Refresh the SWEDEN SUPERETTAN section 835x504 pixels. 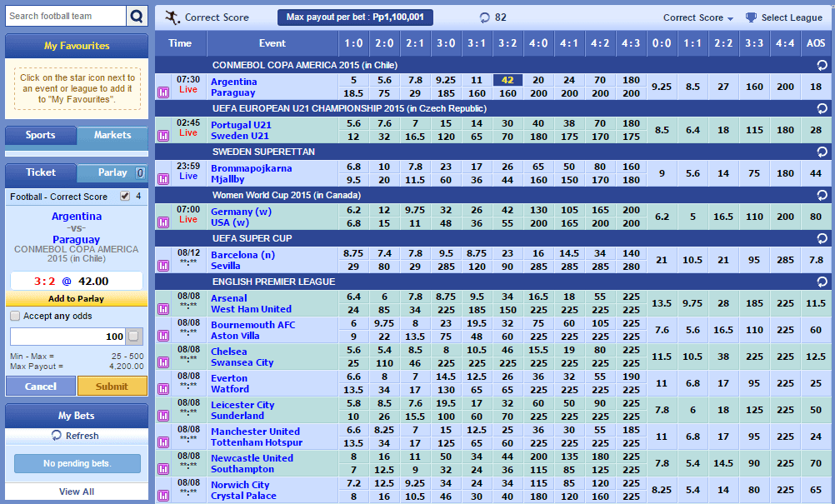coord(822,152)
